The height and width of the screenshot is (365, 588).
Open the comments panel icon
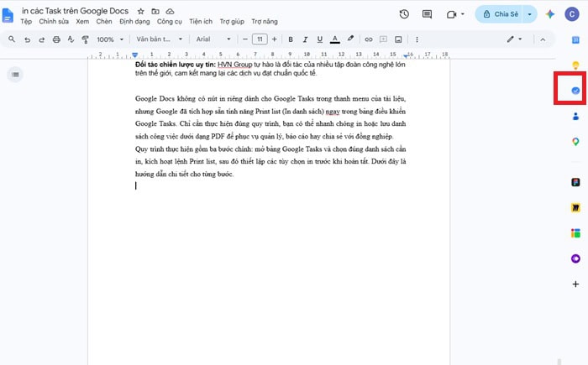[427, 14]
